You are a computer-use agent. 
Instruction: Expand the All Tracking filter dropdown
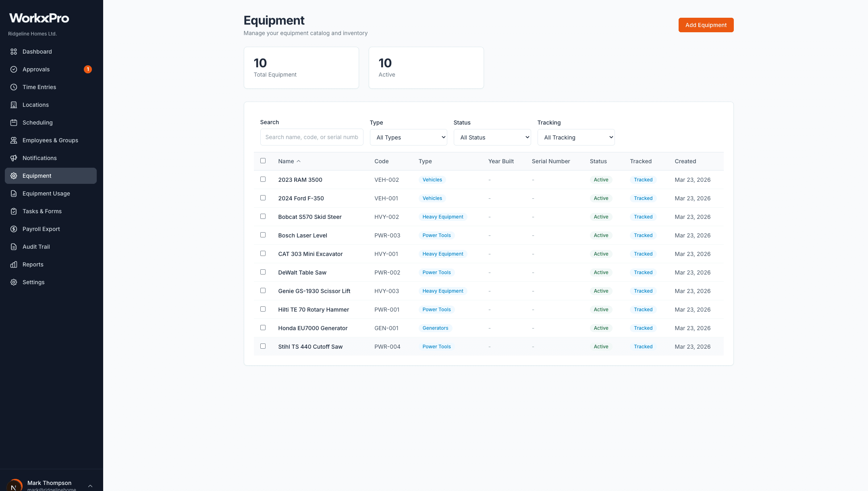coord(576,137)
